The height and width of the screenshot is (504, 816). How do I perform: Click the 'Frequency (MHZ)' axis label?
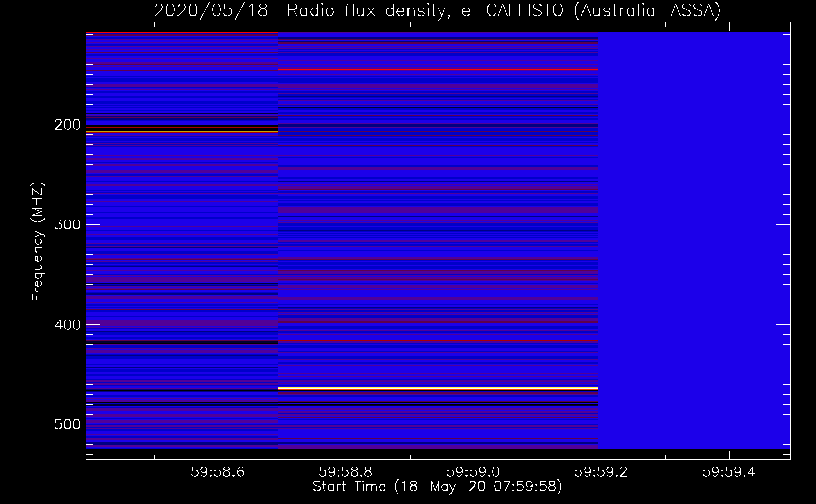[38, 241]
